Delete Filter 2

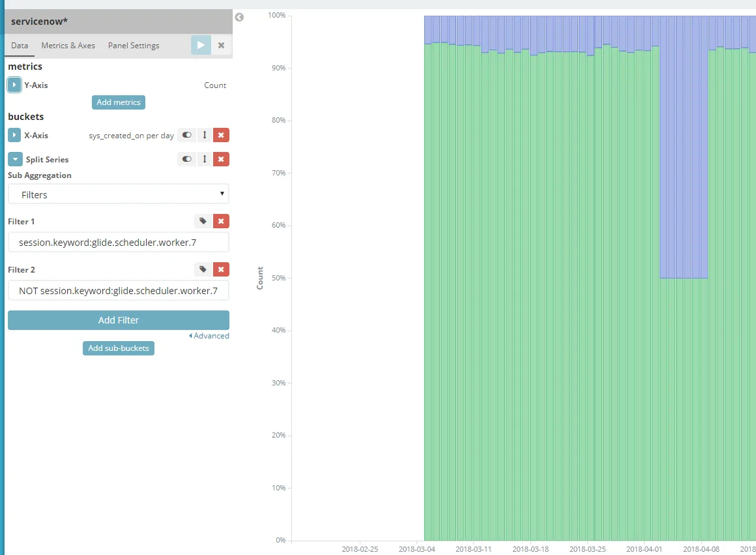[x=222, y=269]
